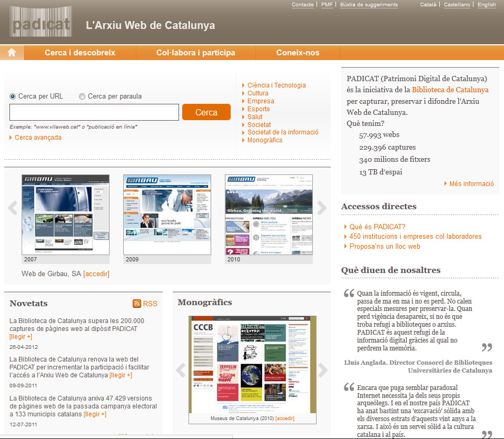Select the Cerca per URL option
This screenshot has height=439, width=504.
(x=13, y=96)
